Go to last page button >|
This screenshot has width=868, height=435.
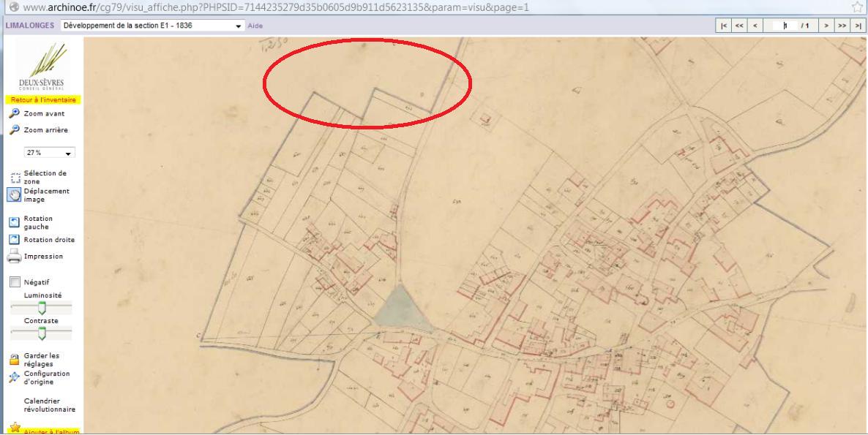[x=858, y=26]
